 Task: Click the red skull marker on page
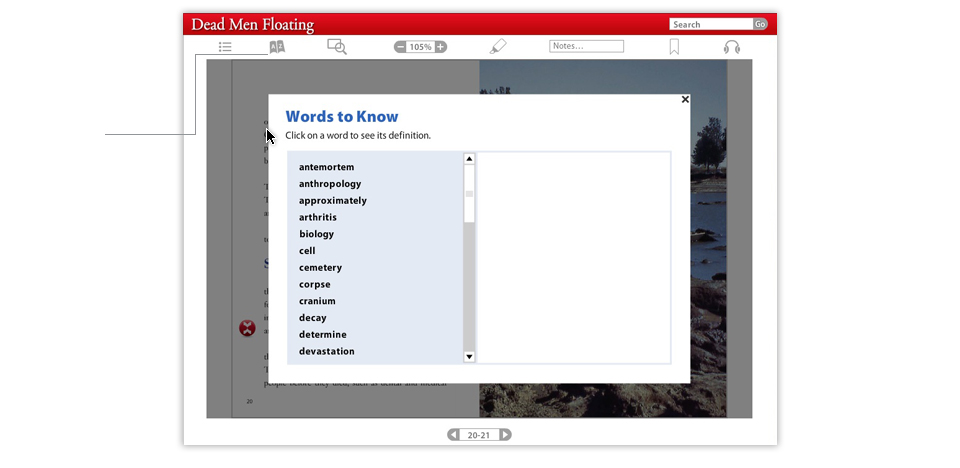[247, 328]
